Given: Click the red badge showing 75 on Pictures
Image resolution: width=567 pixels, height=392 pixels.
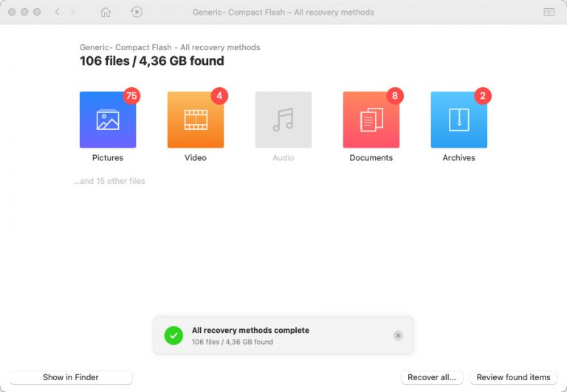Looking at the screenshot, I should pos(131,96).
